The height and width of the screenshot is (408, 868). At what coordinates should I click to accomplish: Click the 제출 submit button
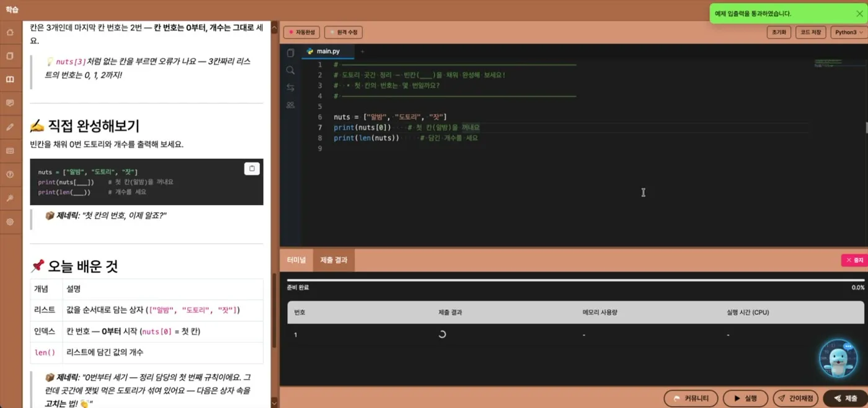pyautogui.click(x=846, y=398)
